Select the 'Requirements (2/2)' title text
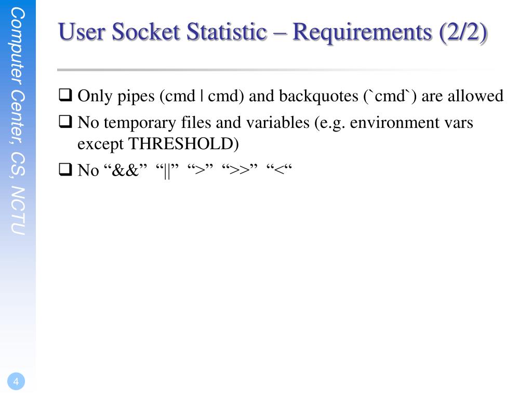Screen dimensions: 532x399 coord(390,33)
